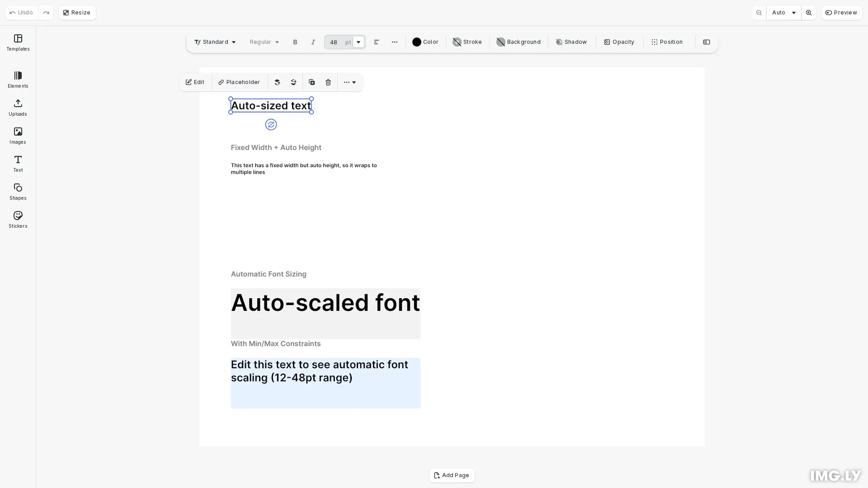
Task: Click the Add Page button
Action: [451, 475]
